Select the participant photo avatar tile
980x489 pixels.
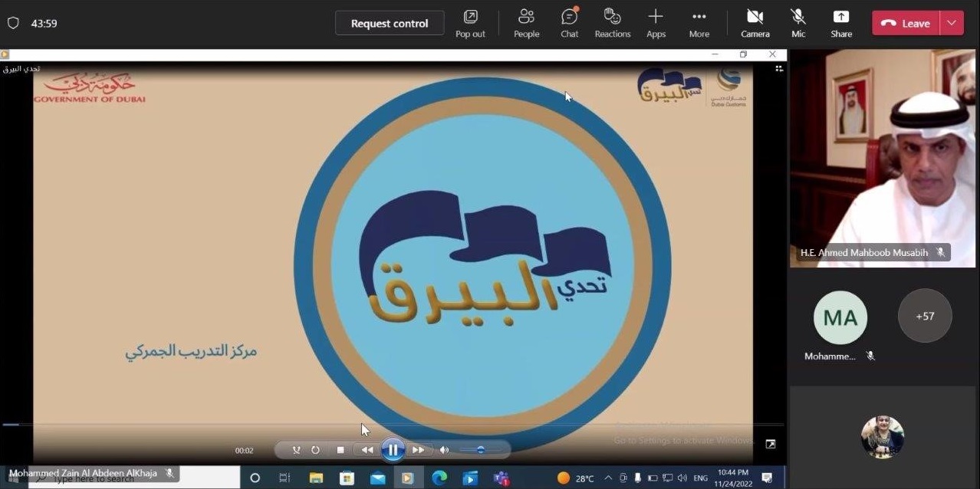click(883, 437)
